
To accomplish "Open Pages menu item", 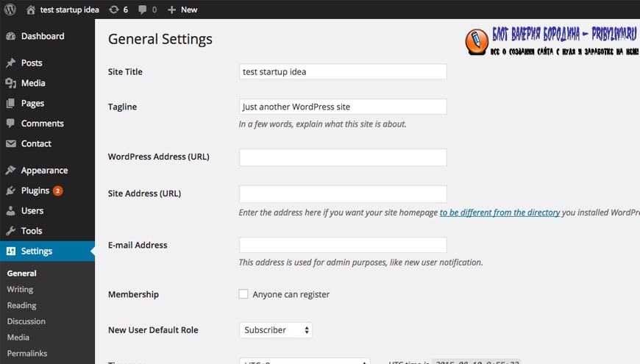I will click(47, 103).
